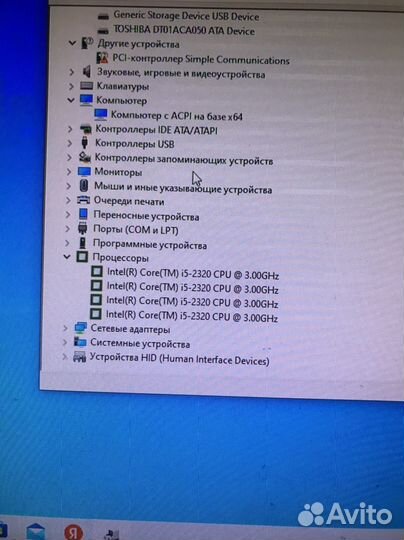Image resolution: width=404 pixels, height=540 pixels.
Task: Expand the Переносные устройства category
Action: coord(68,214)
